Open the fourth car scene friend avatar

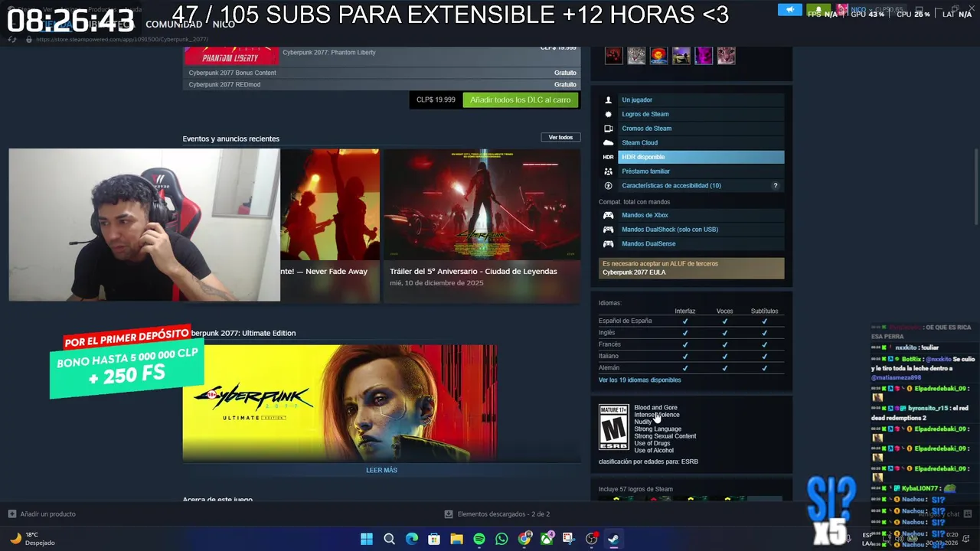point(681,55)
